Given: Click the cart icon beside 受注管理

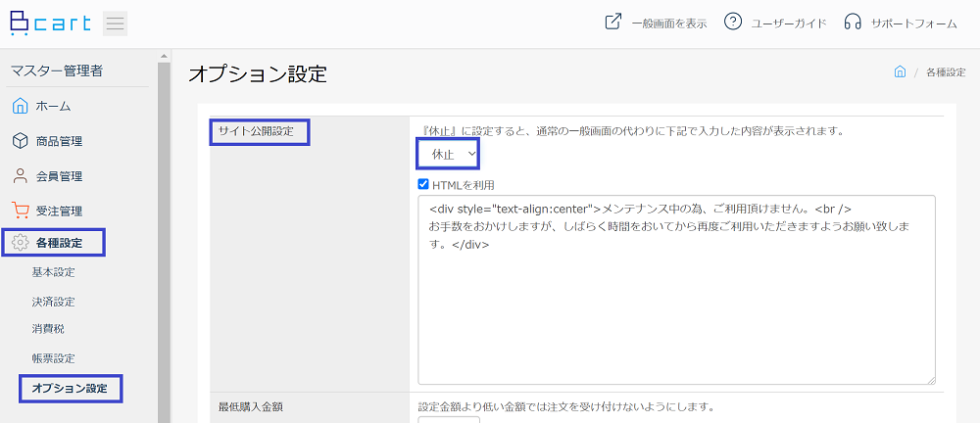Looking at the screenshot, I should [x=20, y=211].
